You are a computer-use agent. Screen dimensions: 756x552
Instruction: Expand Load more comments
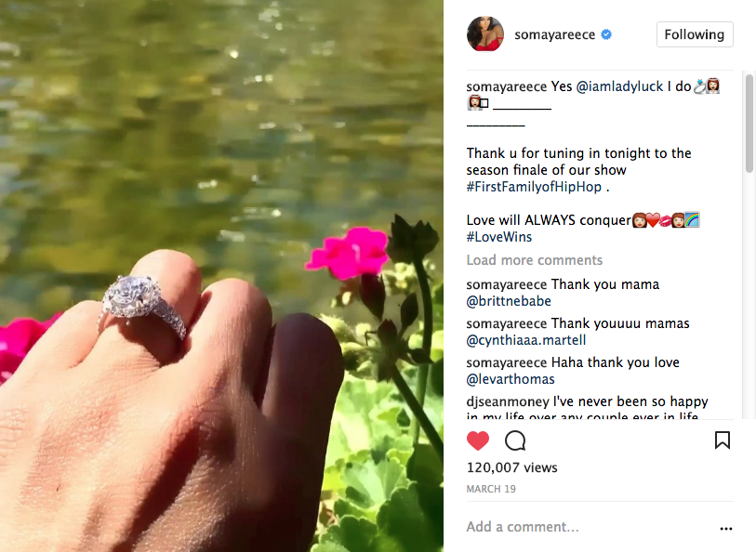pos(534,260)
